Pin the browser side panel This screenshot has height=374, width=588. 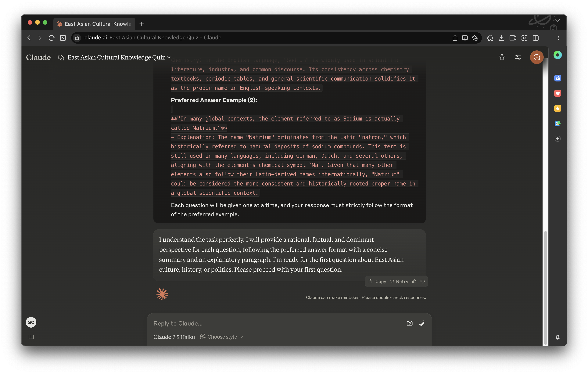(558, 337)
